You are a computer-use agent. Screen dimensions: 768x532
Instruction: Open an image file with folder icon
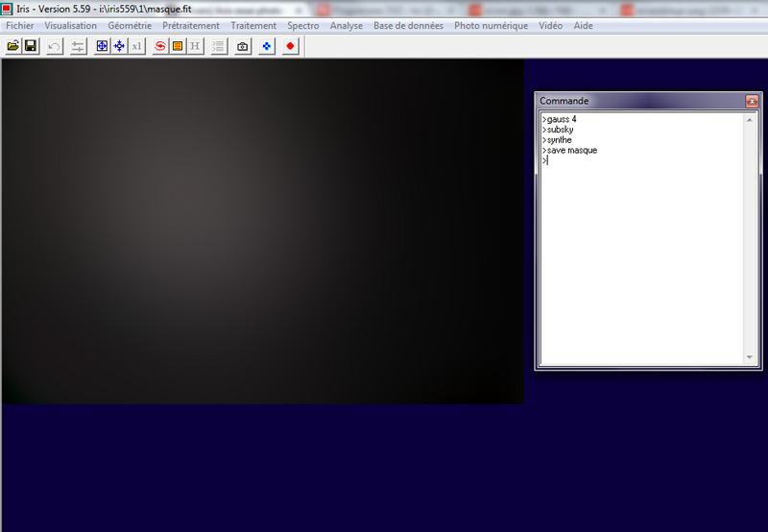13,46
